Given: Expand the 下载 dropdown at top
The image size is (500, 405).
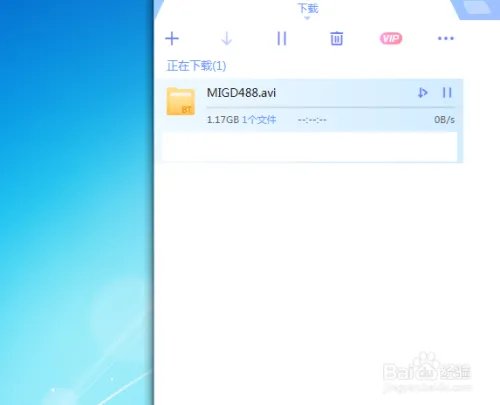Looking at the screenshot, I should [x=308, y=10].
